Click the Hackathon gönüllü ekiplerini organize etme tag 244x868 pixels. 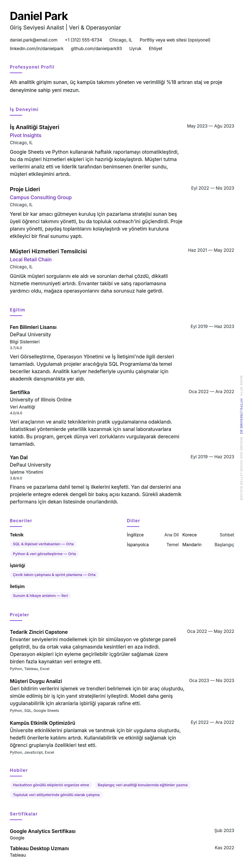(x=51, y=785)
